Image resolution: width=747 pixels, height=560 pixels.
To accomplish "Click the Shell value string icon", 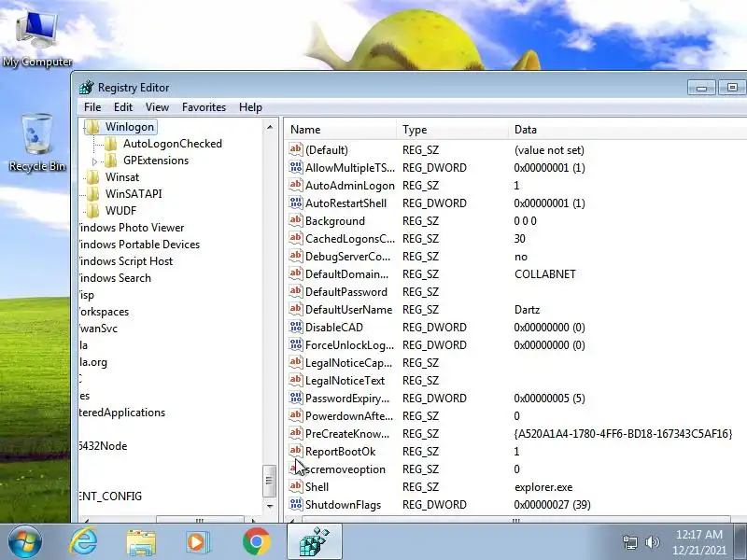I will tap(295, 486).
